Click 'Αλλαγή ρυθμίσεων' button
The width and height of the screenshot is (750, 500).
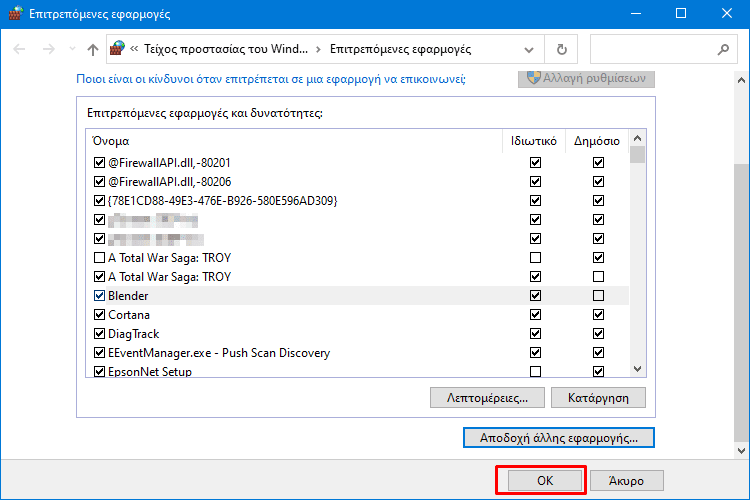tap(586, 78)
